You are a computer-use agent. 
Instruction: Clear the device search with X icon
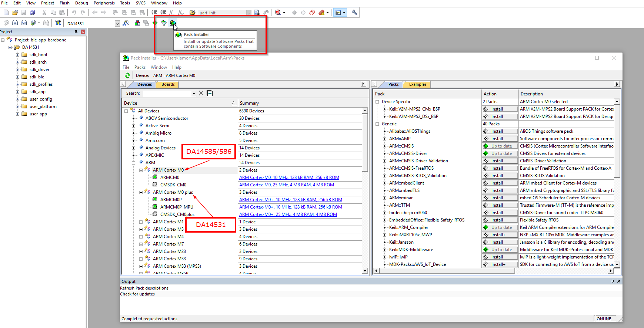[x=201, y=93]
